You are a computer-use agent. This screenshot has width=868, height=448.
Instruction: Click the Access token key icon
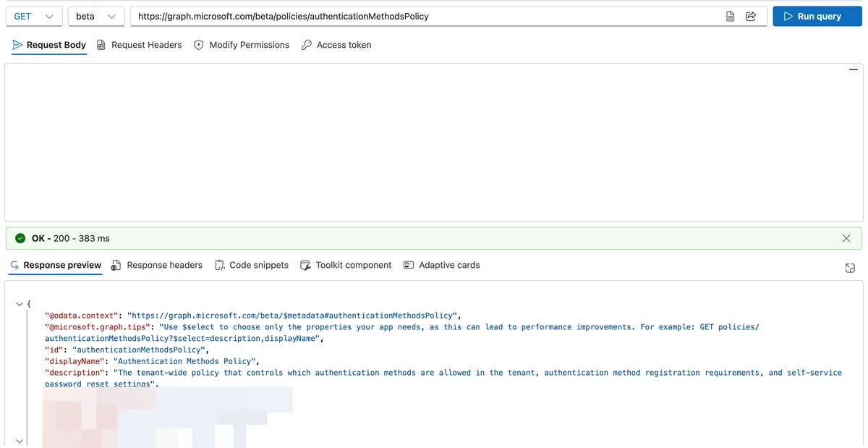[307, 45]
